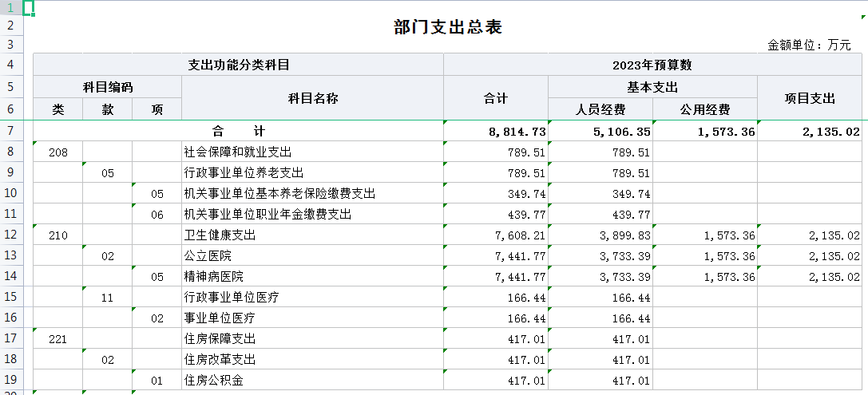The height and width of the screenshot is (395, 868).
Task: Select the 基本支出 header cell
Action: [x=652, y=87]
